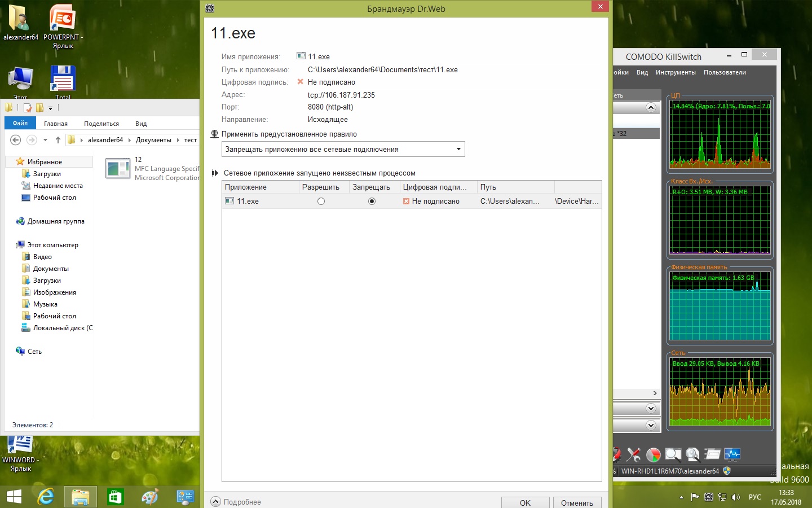Click the network I/O graph in KillSwitch
812x508 pixels.
click(720, 392)
